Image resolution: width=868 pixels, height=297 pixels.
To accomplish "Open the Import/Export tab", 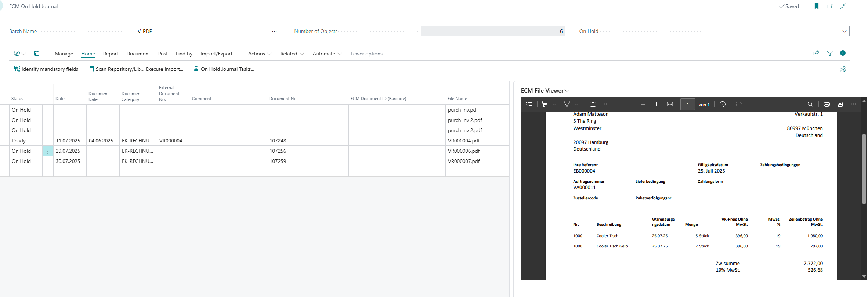I will pyautogui.click(x=216, y=54).
